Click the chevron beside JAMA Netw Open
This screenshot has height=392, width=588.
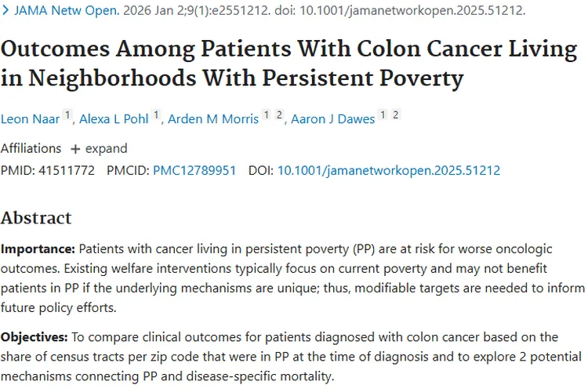(5, 12)
